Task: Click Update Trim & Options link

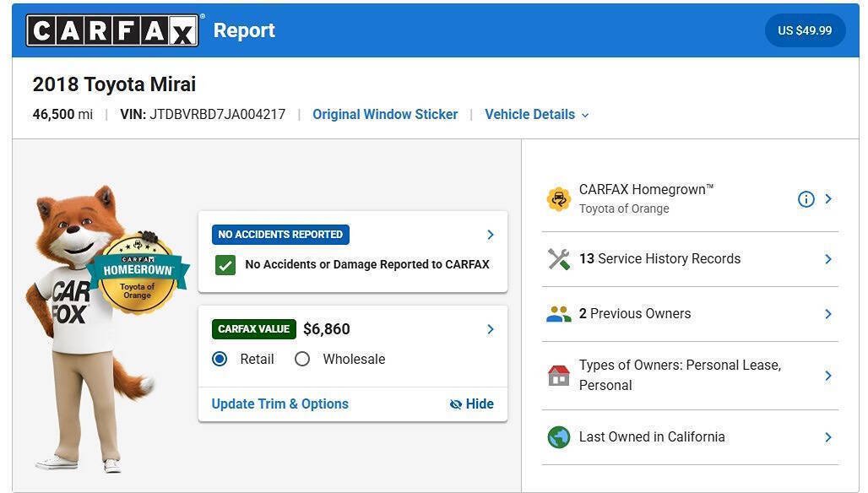Action: click(x=280, y=404)
